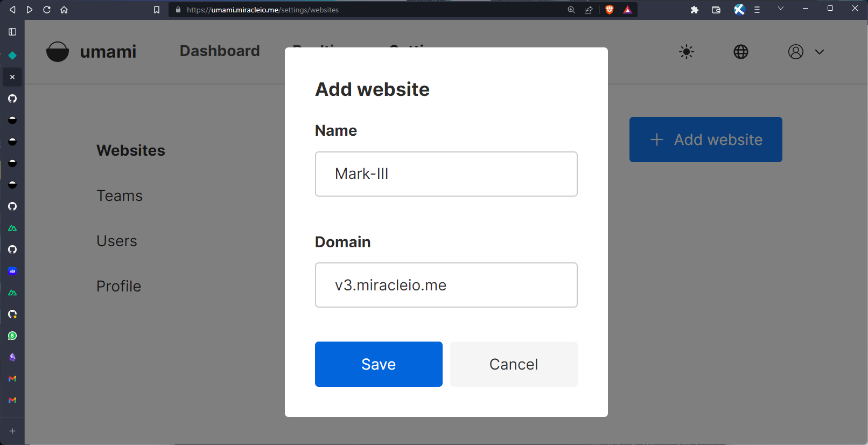
Task: Open the Brave wallet icon
Action: (x=716, y=10)
